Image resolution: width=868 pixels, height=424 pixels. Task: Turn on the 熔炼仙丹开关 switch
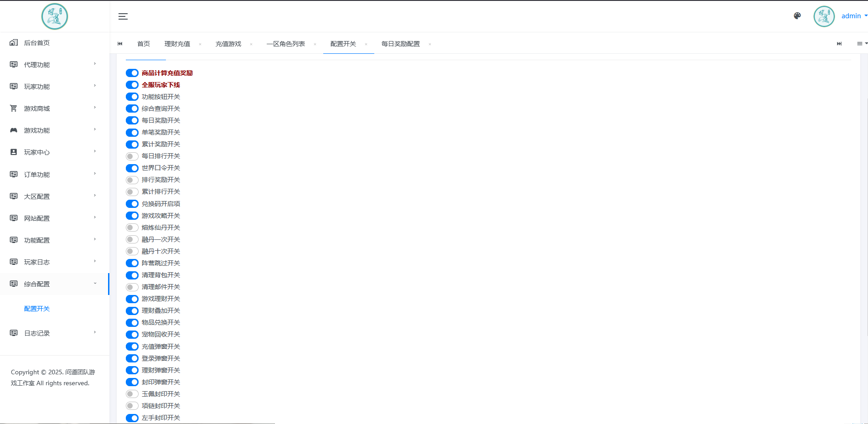coord(132,227)
